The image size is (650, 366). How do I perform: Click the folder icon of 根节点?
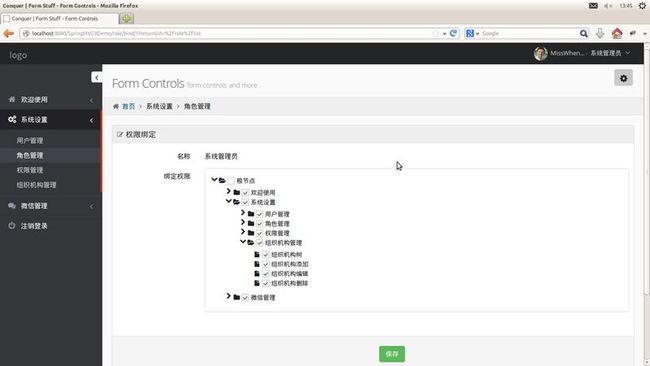coord(222,180)
